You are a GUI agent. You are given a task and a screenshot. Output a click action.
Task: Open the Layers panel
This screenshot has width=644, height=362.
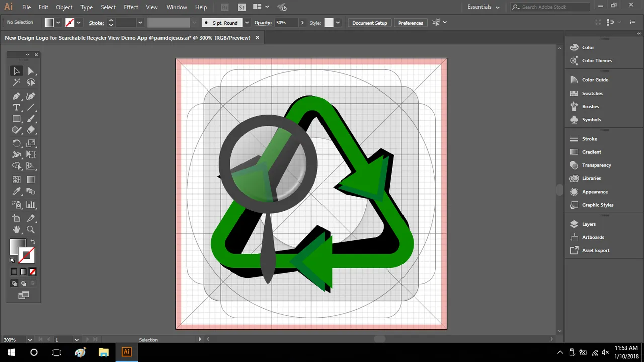click(x=589, y=224)
